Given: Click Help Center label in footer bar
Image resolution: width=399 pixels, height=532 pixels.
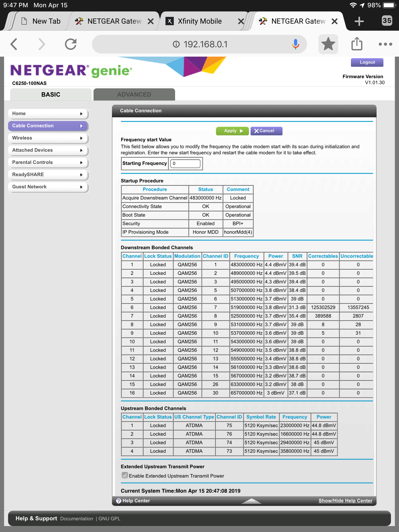Looking at the screenshot, I should pos(136,501).
